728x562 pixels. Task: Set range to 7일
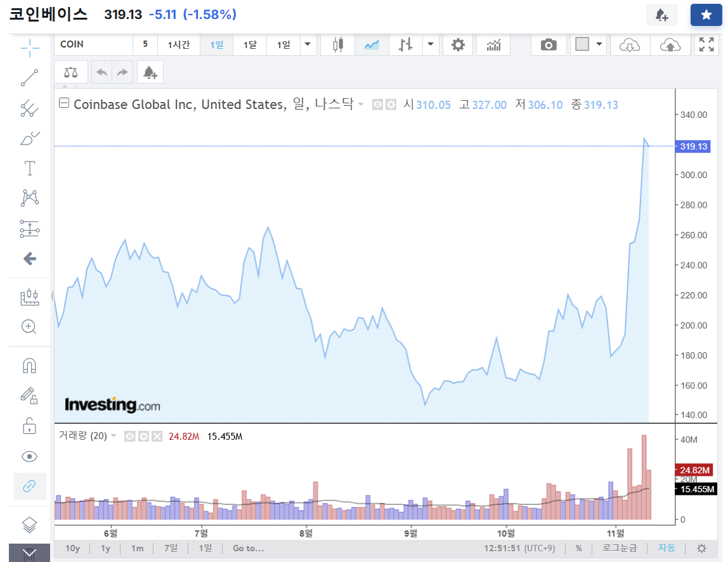(171, 548)
